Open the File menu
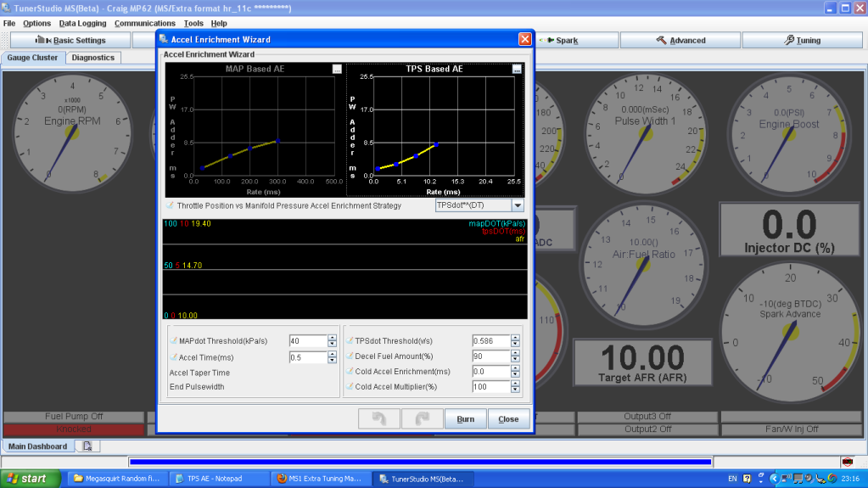The image size is (868, 488). pos(9,23)
